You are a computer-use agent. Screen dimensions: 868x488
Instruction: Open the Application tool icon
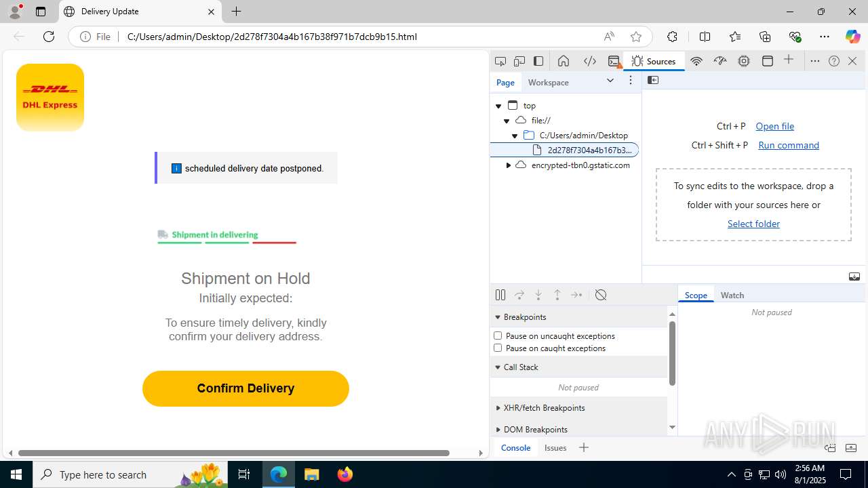pyautogui.click(x=768, y=61)
